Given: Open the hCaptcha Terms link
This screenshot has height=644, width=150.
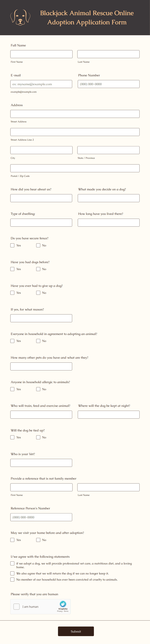Looking at the screenshot, I should click(66, 611).
